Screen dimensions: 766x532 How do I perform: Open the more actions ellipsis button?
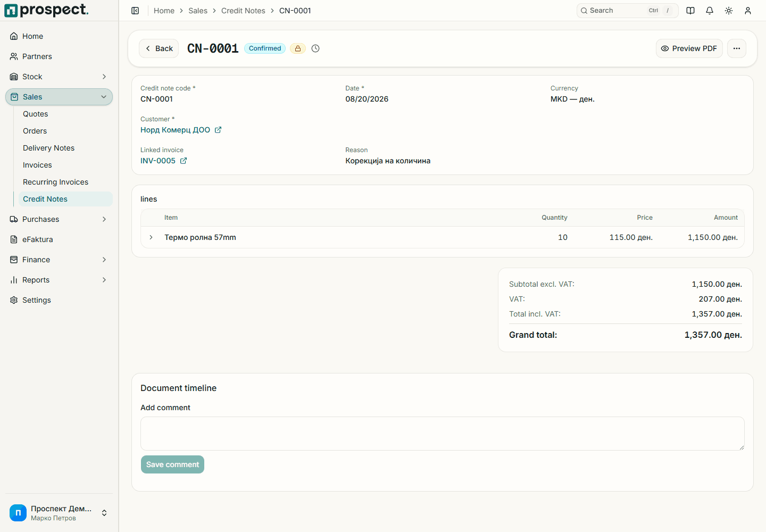tap(737, 48)
